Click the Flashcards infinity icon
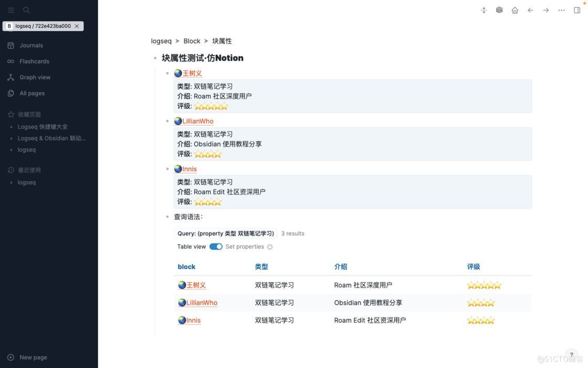This screenshot has width=588, height=368. coord(11,61)
